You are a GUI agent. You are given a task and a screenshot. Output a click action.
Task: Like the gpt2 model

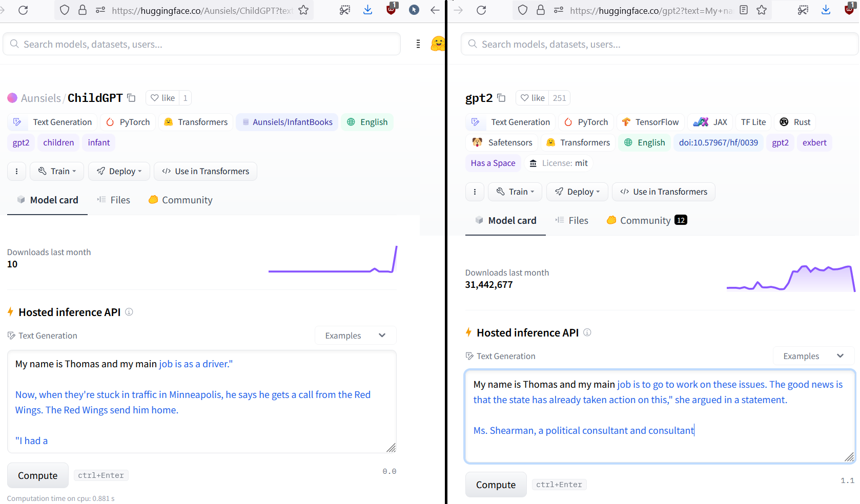pyautogui.click(x=533, y=98)
